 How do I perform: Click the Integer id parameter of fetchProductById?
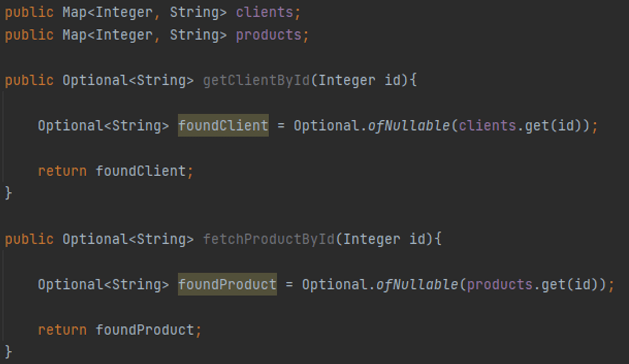point(384,240)
